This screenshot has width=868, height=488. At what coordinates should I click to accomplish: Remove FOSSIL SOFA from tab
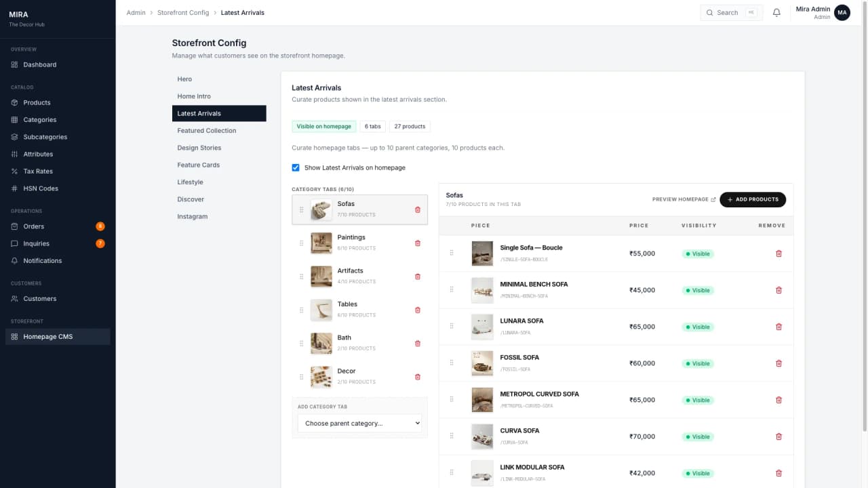[778, 363]
